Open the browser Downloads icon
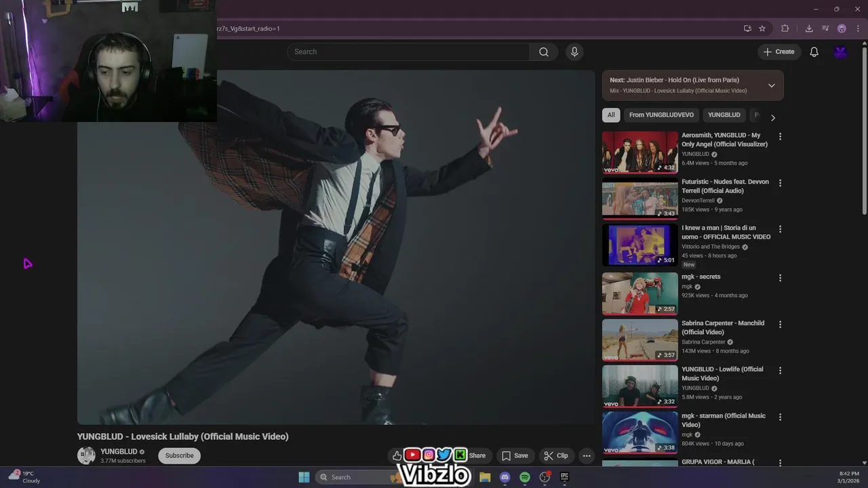Viewport: 868px width, 488px height. (809, 28)
